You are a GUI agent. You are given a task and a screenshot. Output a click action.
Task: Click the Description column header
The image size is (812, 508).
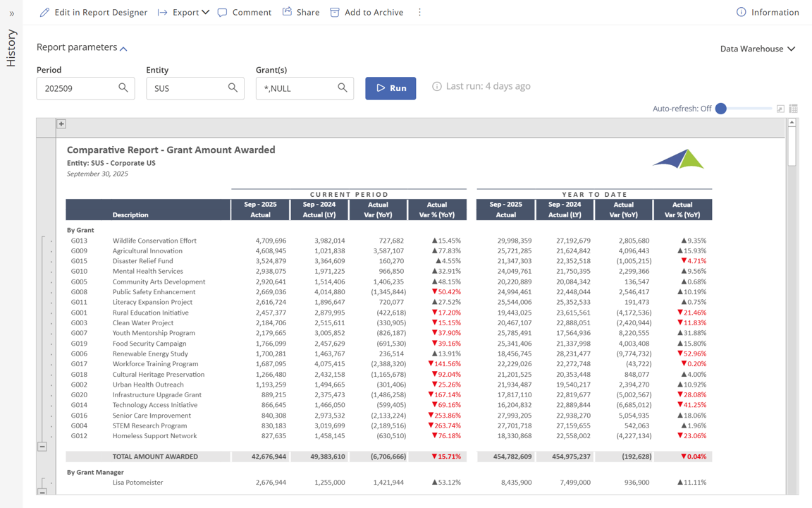[130, 214]
